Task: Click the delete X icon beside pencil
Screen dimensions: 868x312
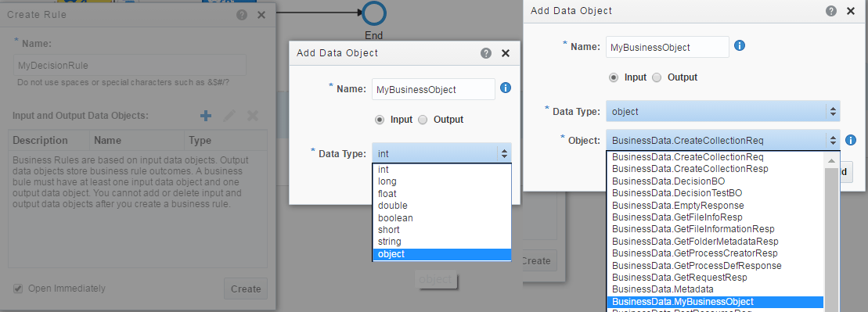Action: point(253,116)
